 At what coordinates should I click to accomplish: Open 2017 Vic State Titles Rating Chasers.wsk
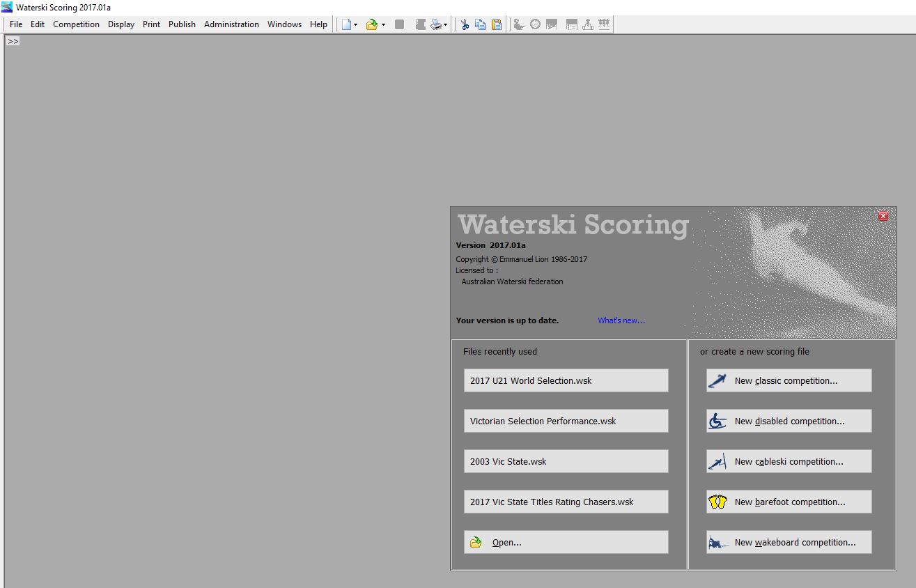pyautogui.click(x=566, y=502)
